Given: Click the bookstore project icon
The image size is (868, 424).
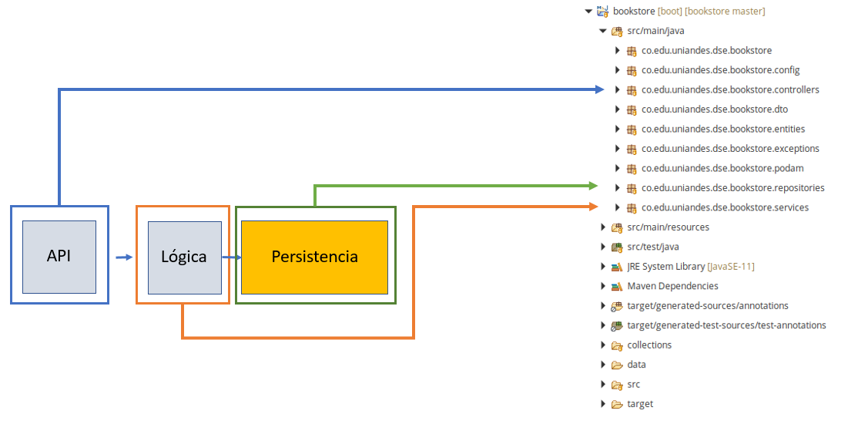Looking at the screenshot, I should click(x=602, y=11).
